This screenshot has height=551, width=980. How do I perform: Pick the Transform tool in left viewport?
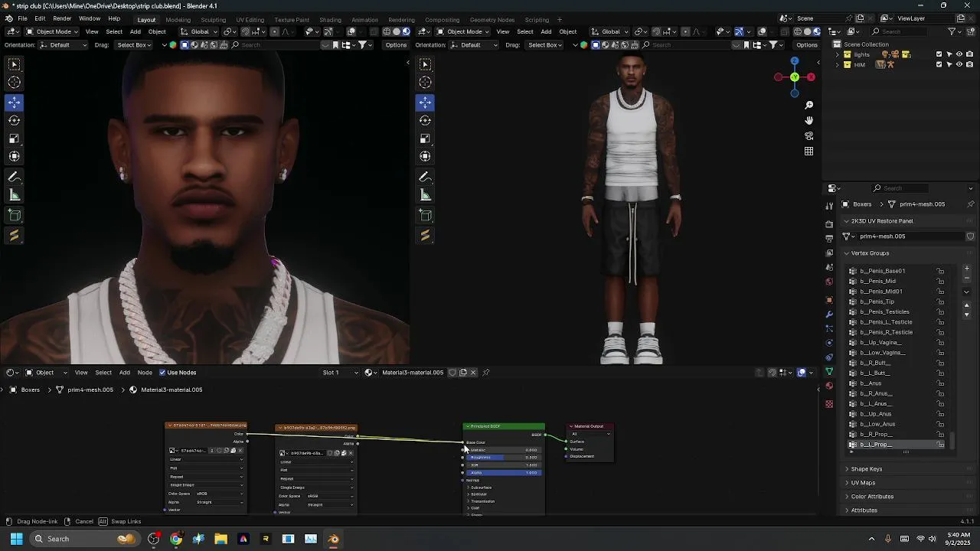[15, 156]
